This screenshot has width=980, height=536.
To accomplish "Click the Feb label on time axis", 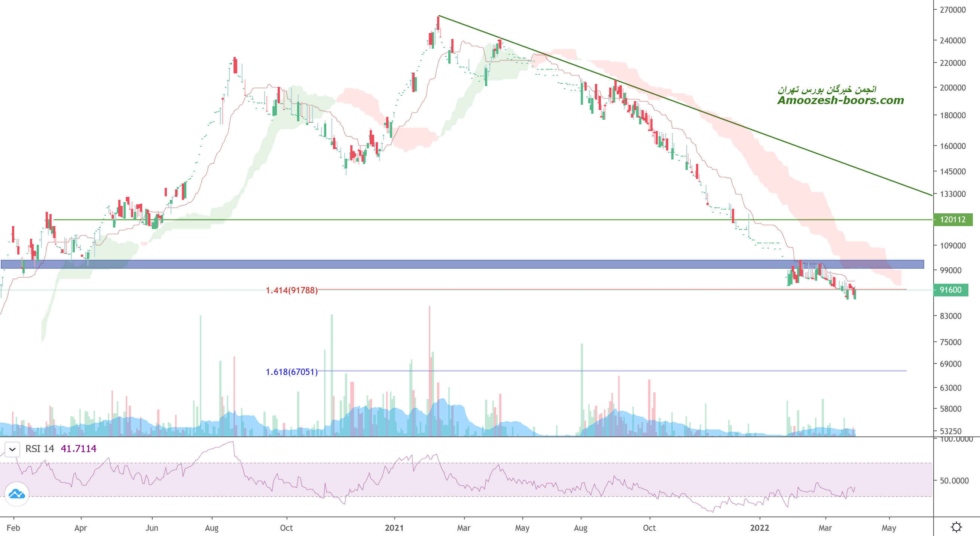I will pos(13,528).
